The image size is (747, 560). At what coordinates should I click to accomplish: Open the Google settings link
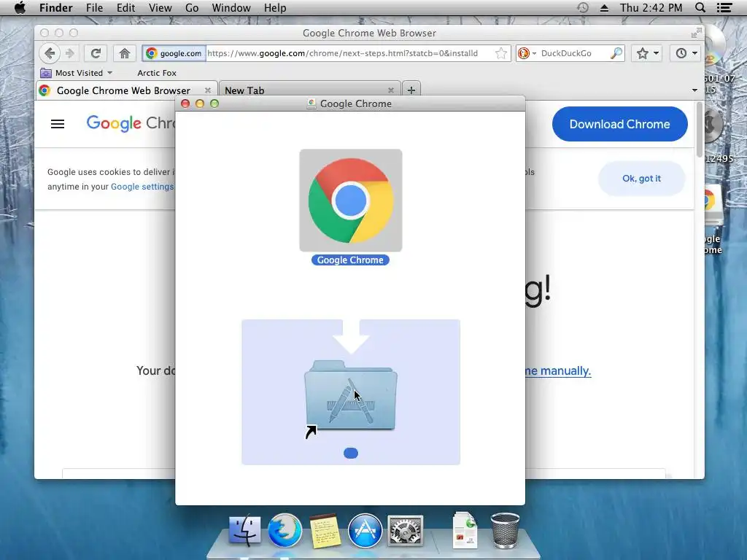(x=142, y=187)
